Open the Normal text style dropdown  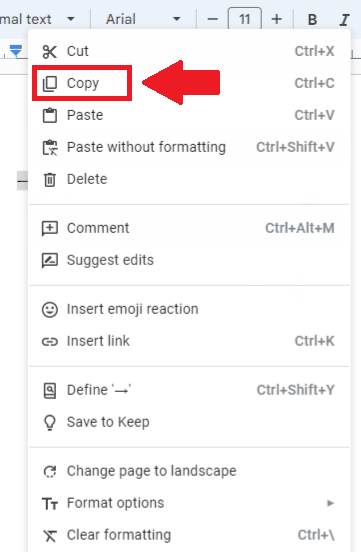(38, 19)
